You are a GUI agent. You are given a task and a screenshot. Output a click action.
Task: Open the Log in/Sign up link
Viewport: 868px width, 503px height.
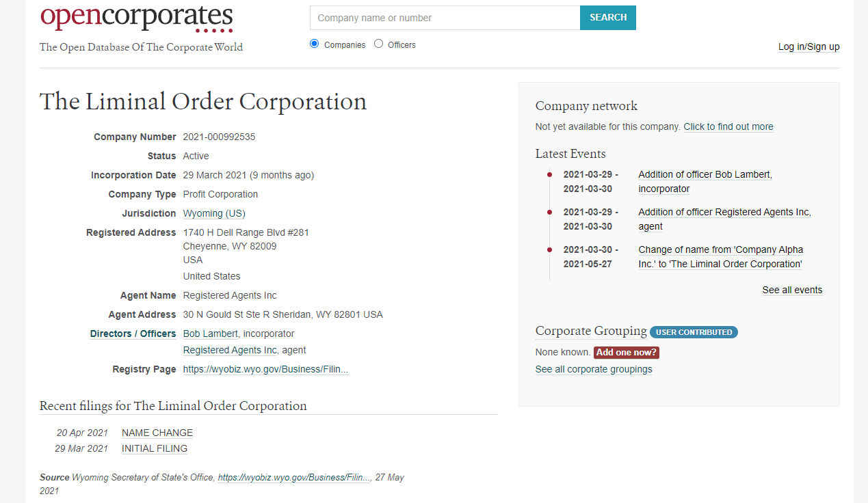(x=809, y=46)
